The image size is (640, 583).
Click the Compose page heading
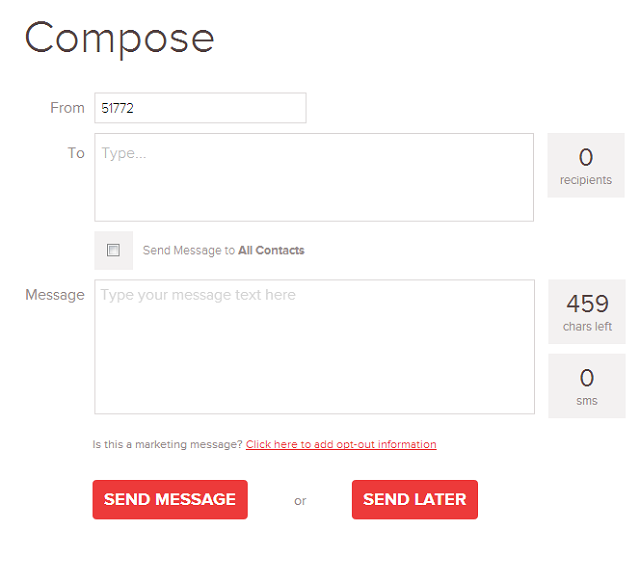119,39
